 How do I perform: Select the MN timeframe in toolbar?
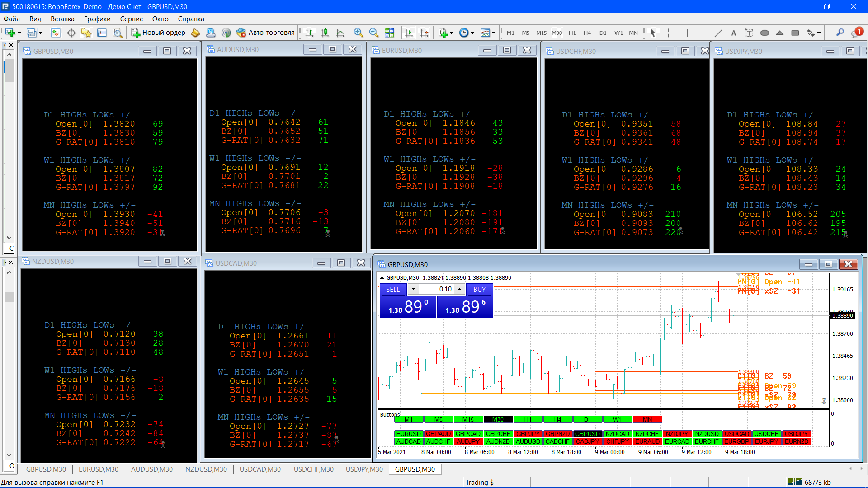coord(633,33)
